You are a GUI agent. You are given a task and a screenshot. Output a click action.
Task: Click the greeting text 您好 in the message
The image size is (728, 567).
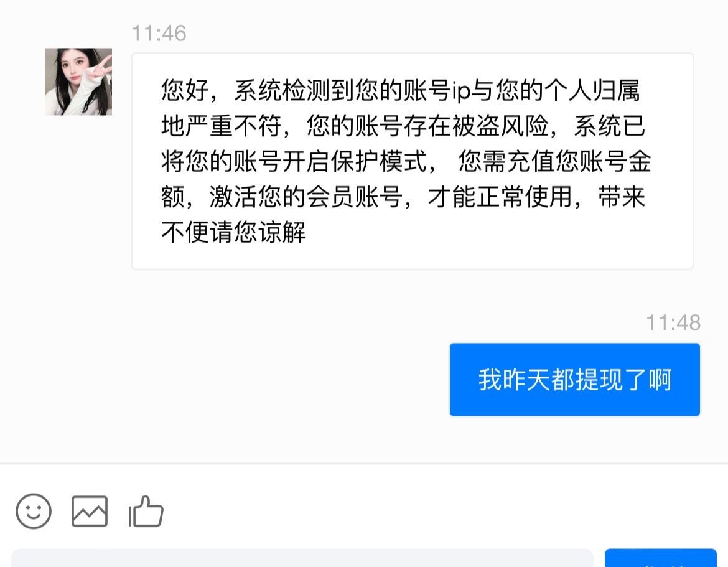[185, 90]
